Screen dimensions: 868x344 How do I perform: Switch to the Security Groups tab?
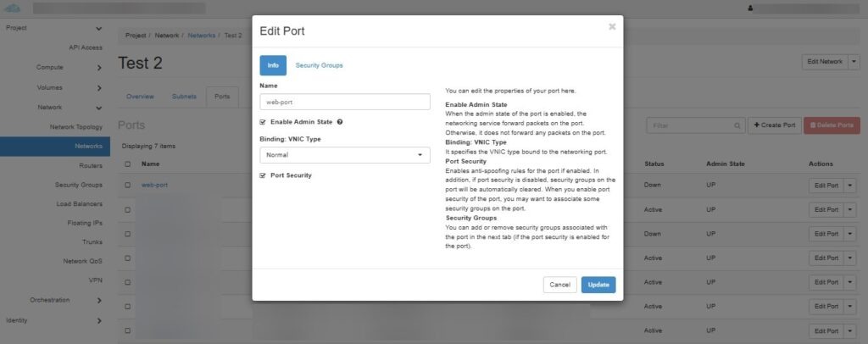319,65
